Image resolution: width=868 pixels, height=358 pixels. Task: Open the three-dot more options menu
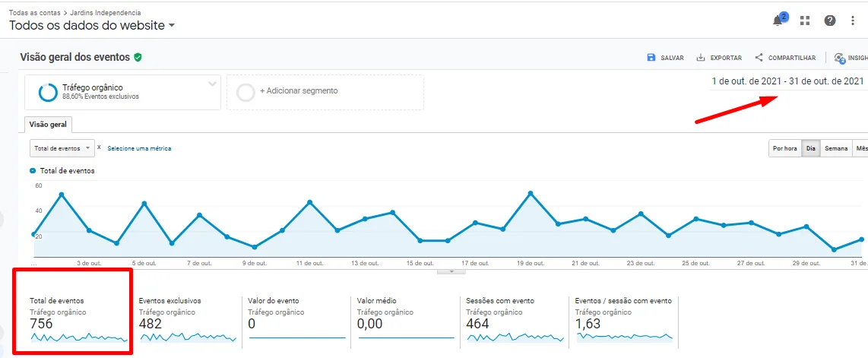[853, 21]
